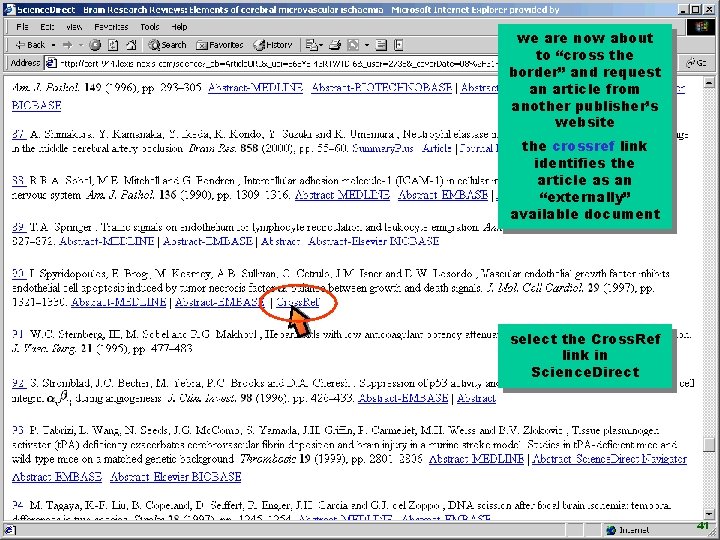Select the CrossRef link in reference 90
This screenshot has height=540, width=720.
[298, 302]
